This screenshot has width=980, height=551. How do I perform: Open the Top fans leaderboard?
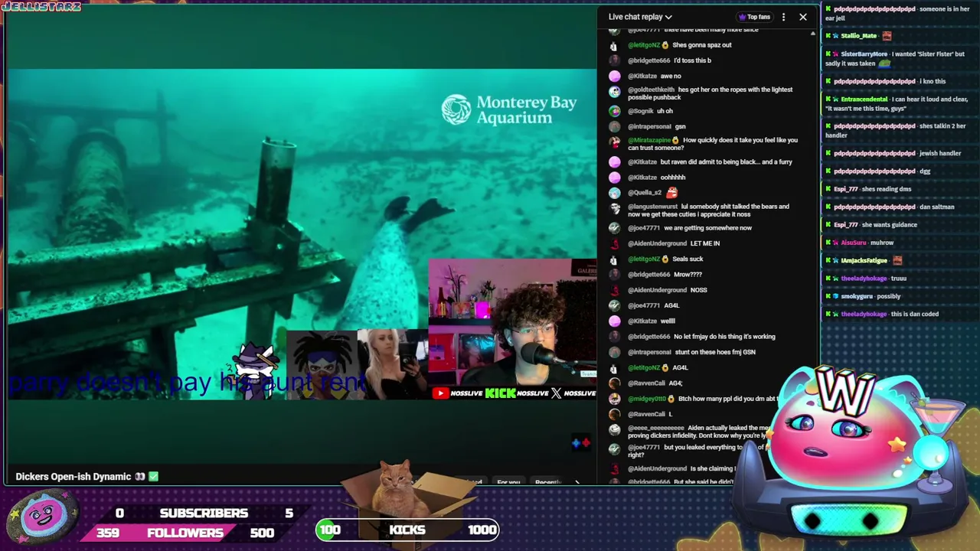pyautogui.click(x=754, y=17)
